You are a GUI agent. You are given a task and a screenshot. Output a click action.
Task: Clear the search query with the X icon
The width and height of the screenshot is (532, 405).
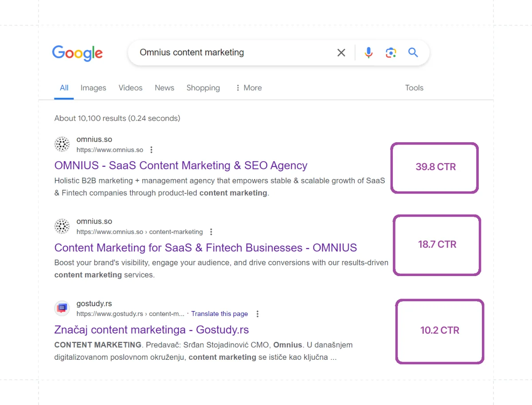click(x=341, y=52)
